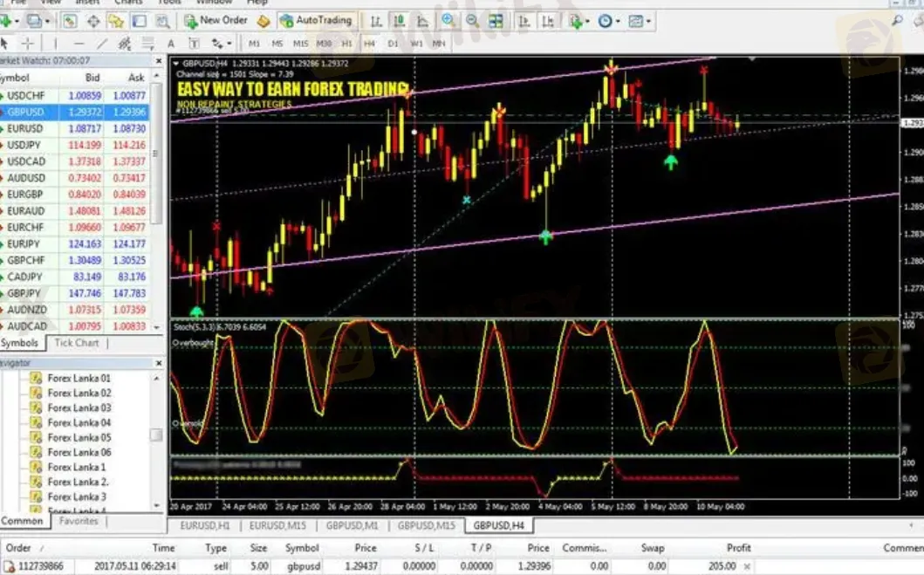924x575 pixels.
Task: Expand the Templates dropdown arrow
Action: (648, 22)
